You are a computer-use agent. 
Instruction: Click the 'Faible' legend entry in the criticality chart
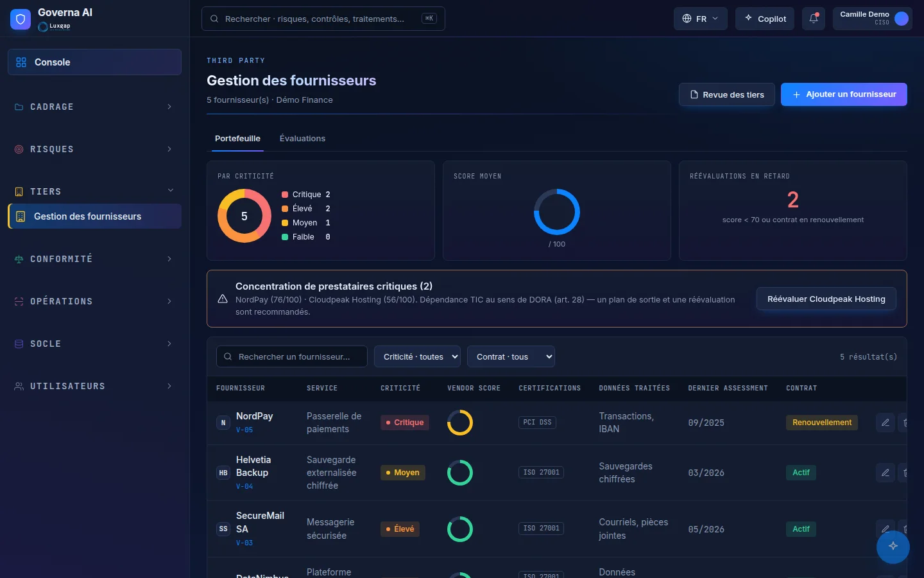tap(306, 237)
